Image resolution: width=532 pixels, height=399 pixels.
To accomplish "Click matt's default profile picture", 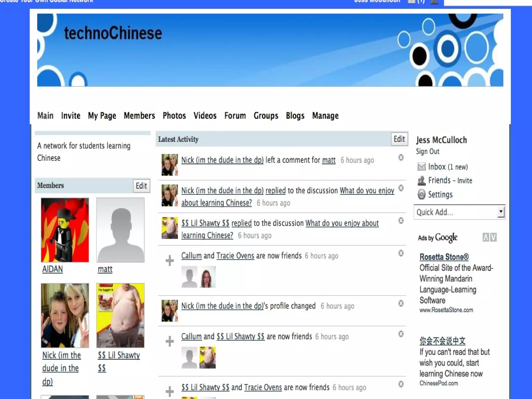I will 120,230.
